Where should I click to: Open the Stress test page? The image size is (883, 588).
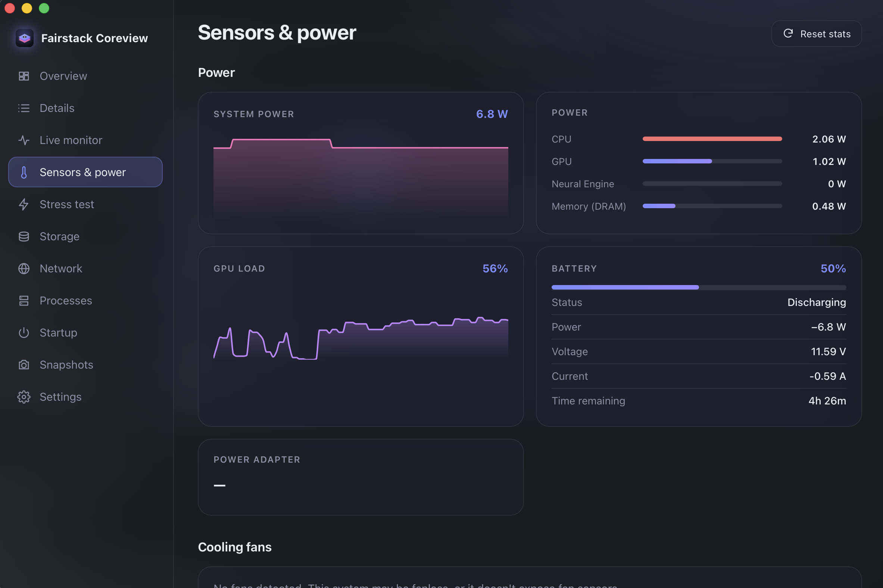(85, 204)
